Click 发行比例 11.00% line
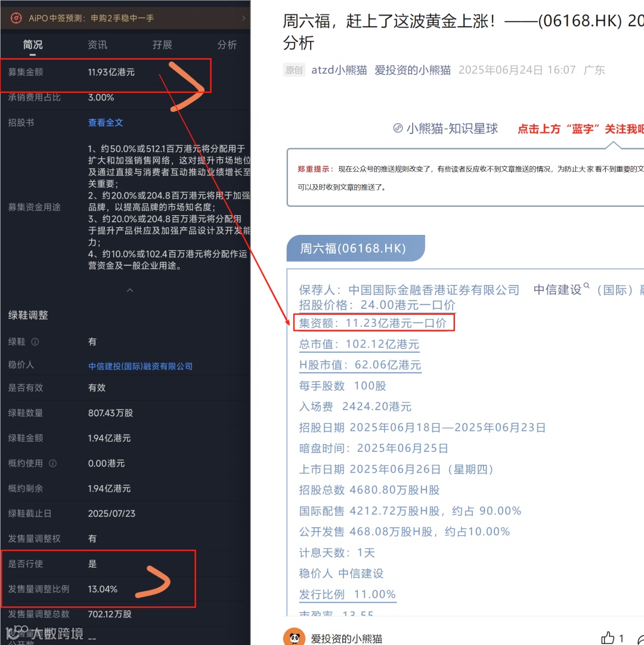The height and width of the screenshot is (645, 644). tap(347, 594)
